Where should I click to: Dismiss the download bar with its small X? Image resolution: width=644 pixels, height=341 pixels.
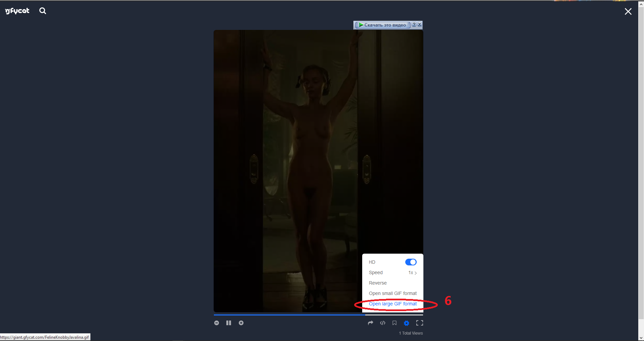tap(419, 25)
